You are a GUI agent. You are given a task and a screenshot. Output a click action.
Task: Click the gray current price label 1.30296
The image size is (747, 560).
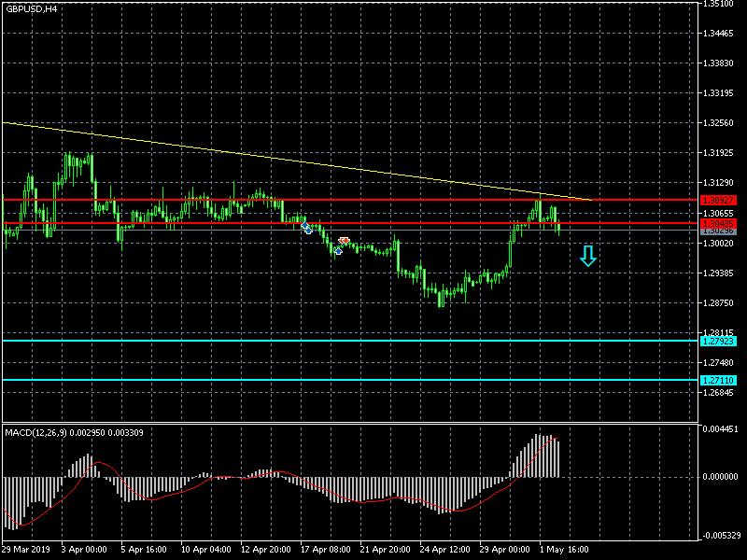[x=717, y=230]
